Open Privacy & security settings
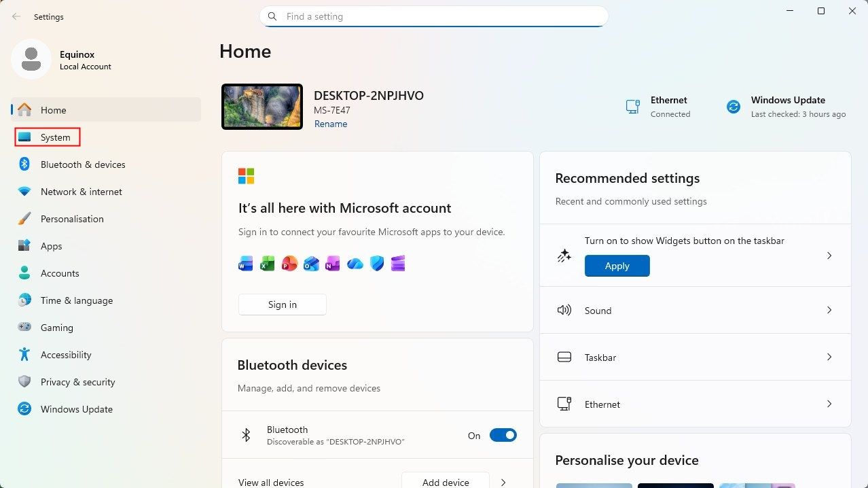The height and width of the screenshot is (488, 868). click(106, 382)
